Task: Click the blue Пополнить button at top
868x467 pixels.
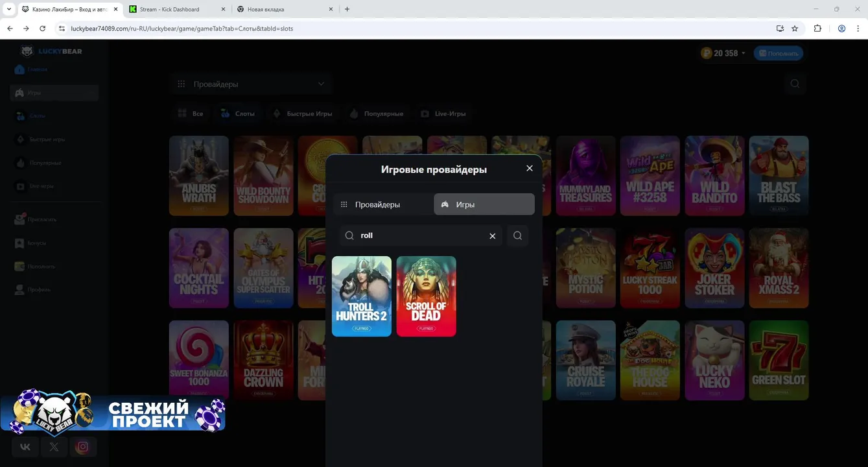Action: (779, 53)
